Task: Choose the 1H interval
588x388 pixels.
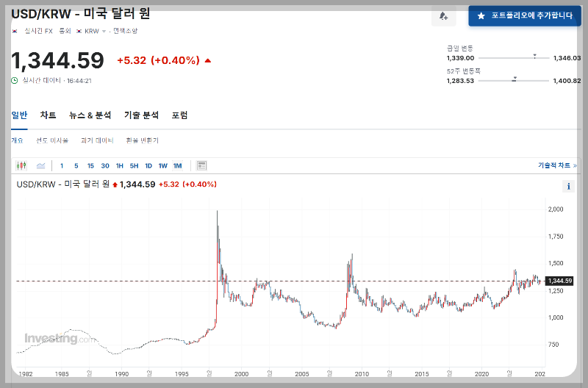Action: 120,165
